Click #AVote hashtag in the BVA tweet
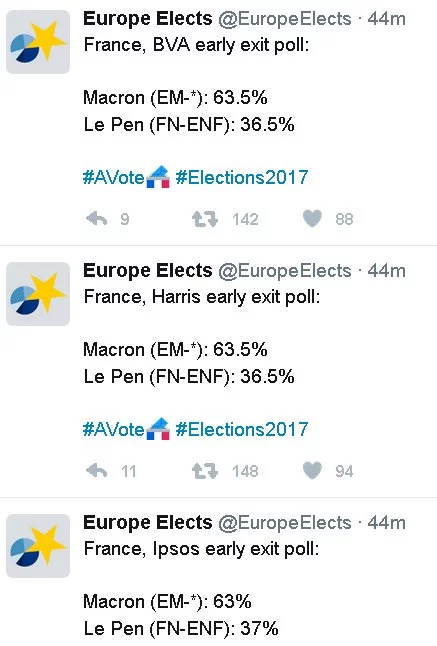The width and height of the screenshot is (437, 646). pos(113,178)
